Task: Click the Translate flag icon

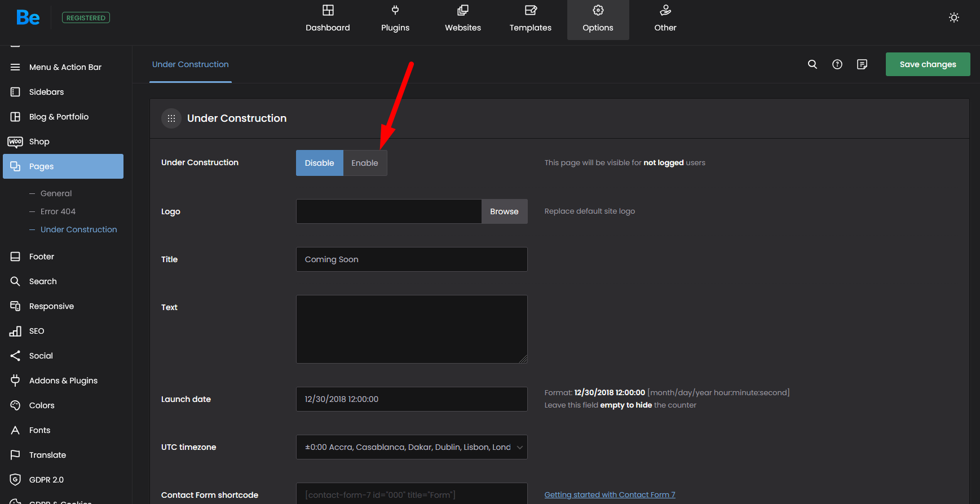Action: [15, 455]
